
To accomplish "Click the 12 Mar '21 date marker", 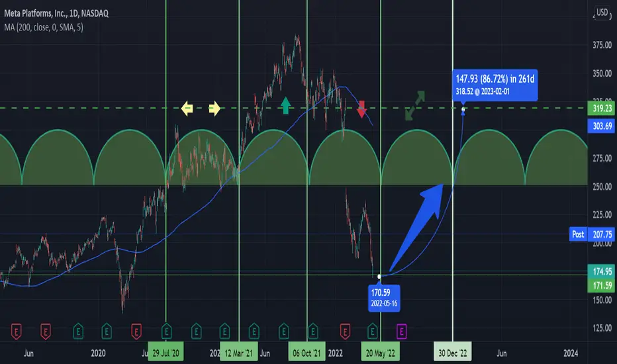I will pyautogui.click(x=238, y=353).
